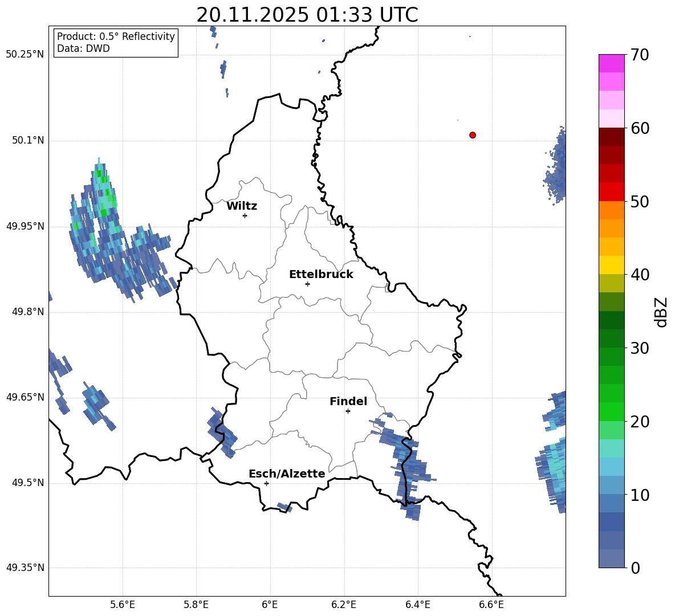
Task: Click the 49.8°N latitude label
Action: click(28, 312)
